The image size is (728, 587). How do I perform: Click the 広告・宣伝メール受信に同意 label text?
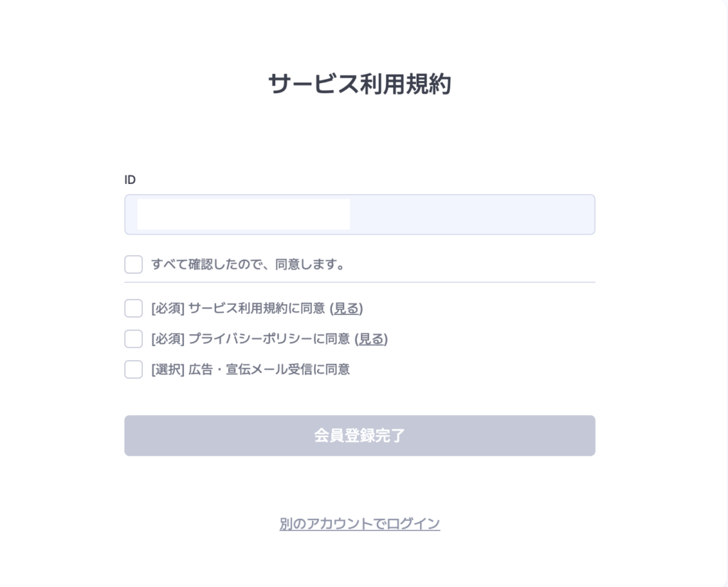pyautogui.click(x=269, y=370)
